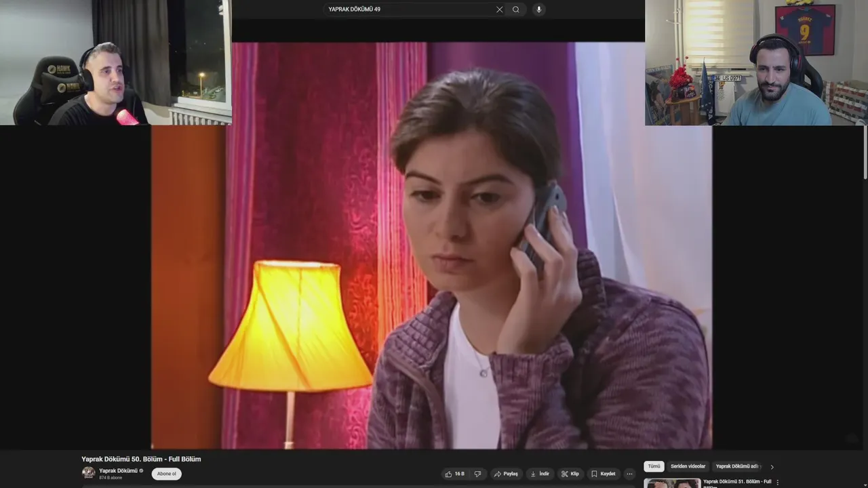
Task: Open the Yaprak Dökümü channel avatar
Action: point(89,472)
